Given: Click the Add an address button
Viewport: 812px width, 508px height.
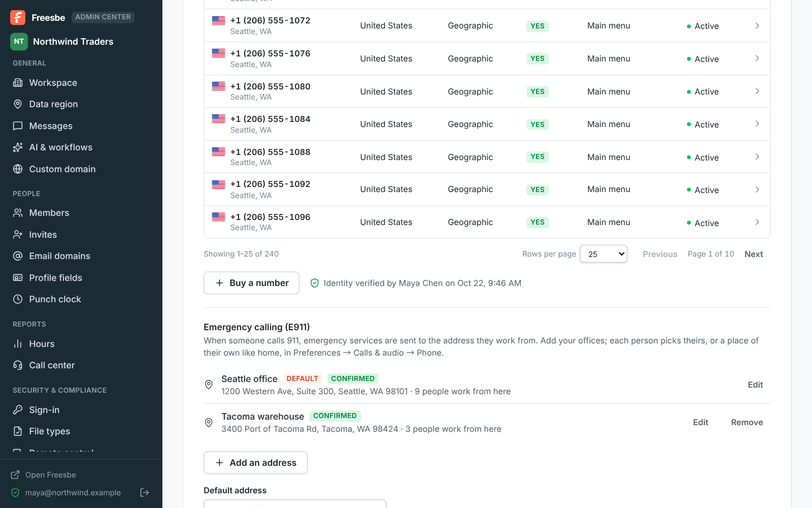Looking at the screenshot, I should pos(255,463).
